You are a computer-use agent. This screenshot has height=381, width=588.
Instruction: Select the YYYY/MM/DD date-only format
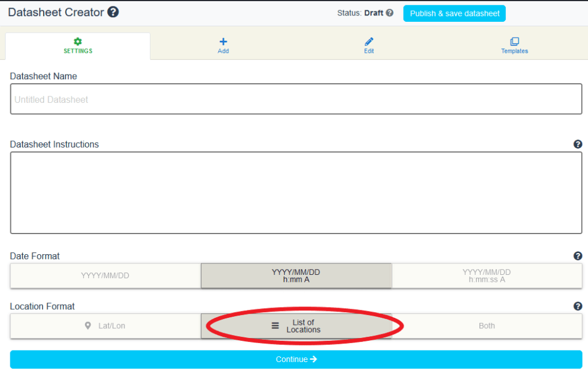tap(105, 275)
